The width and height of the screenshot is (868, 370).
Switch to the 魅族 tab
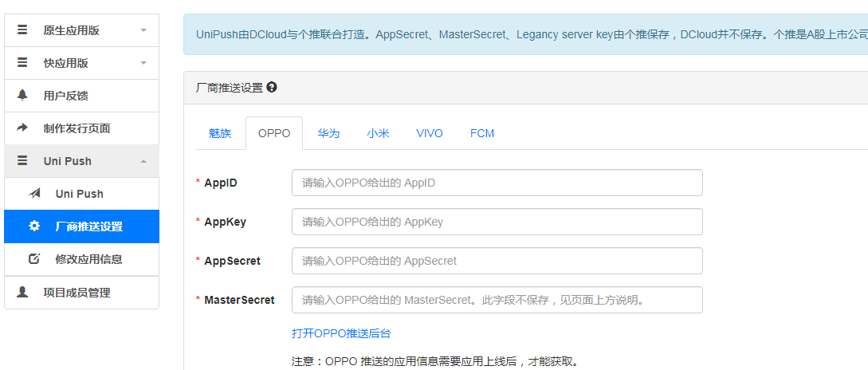click(220, 133)
